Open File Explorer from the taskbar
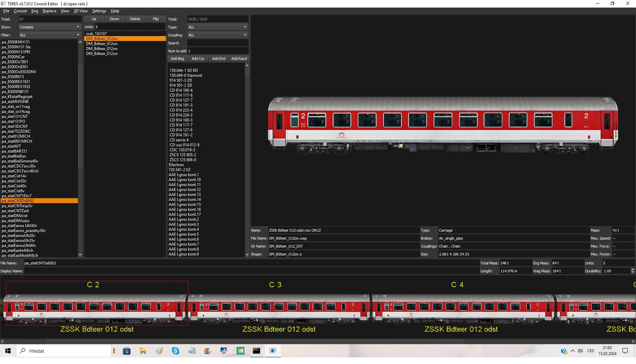 click(143, 351)
